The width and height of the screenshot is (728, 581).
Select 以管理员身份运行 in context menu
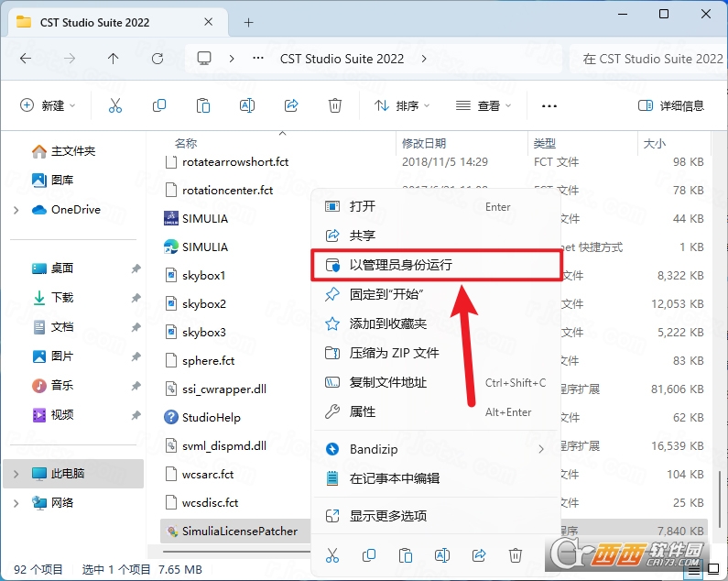pos(436,265)
